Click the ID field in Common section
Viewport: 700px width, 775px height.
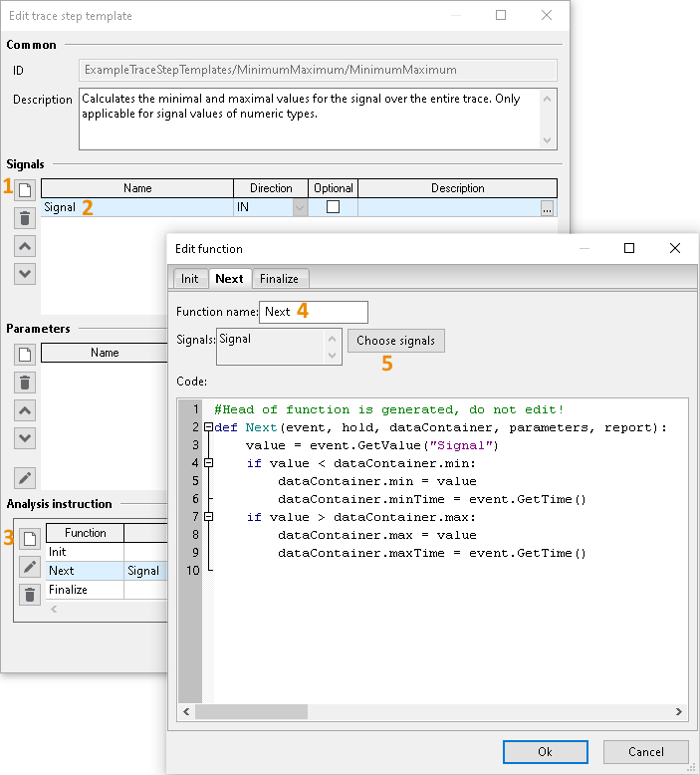(x=318, y=70)
